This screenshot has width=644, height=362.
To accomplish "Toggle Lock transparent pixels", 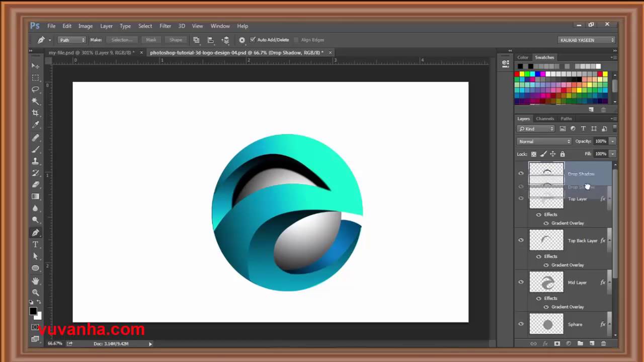I will (534, 154).
